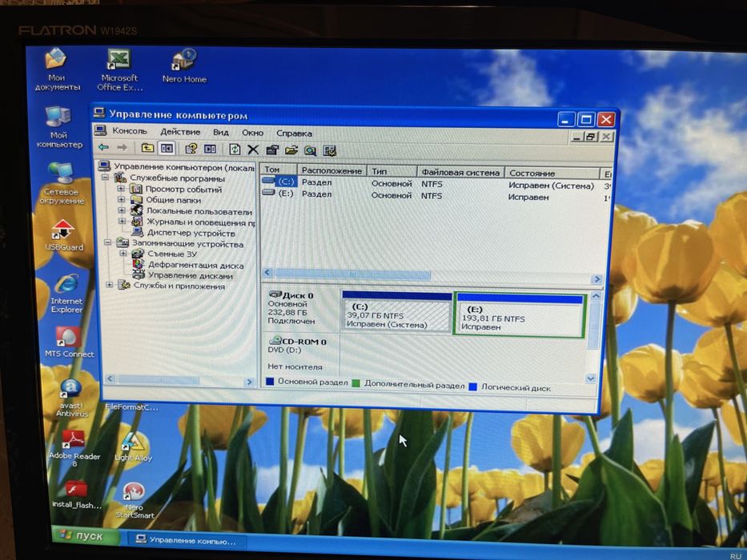The height and width of the screenshot is (560, 747).
Task: Sort by the Состояние column header
Action: pos(552,174)
